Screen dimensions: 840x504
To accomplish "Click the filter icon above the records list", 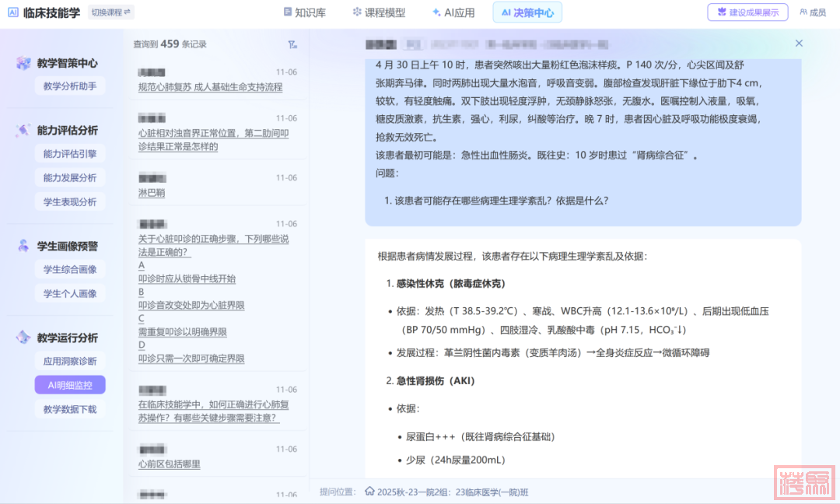I will (292, 44).
